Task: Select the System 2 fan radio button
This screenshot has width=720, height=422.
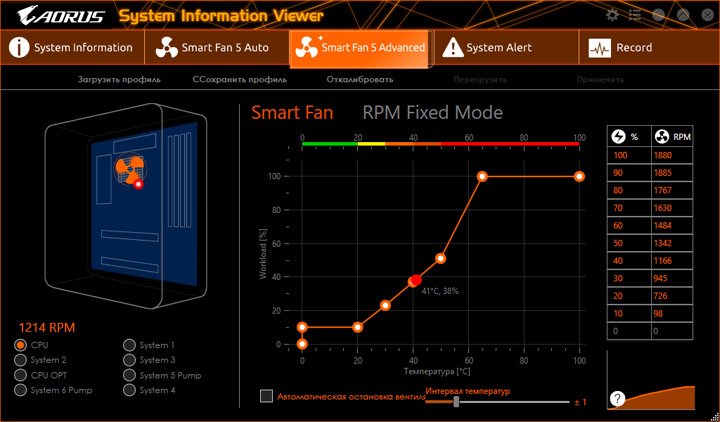Action: 20,360
